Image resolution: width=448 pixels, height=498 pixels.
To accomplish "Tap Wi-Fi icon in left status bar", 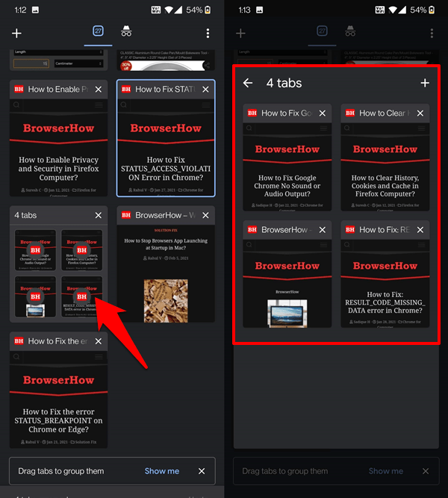I will pos(169,10).
